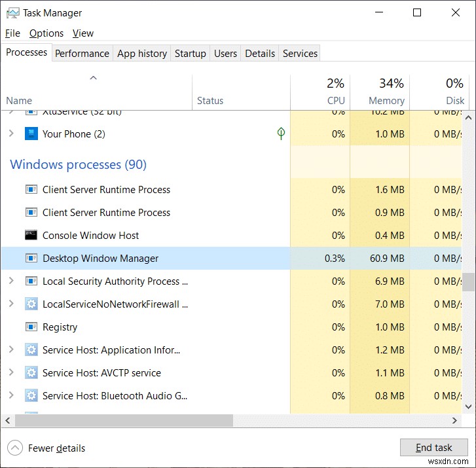Image resolution: width=476 pixels, height=468 pixels.
Task: Click the 6.9 MB memory value
Action: [390, 281]
